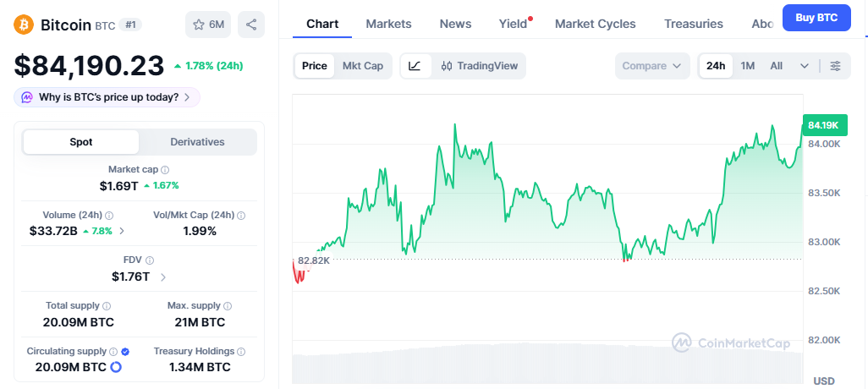Select the line chart icon
The width and height of the screenshot is (868, 389).
pos(415,66)
